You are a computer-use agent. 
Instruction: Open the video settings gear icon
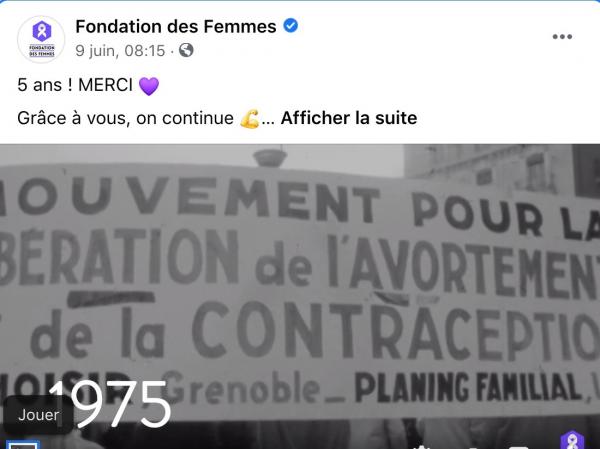pos(421,447)
